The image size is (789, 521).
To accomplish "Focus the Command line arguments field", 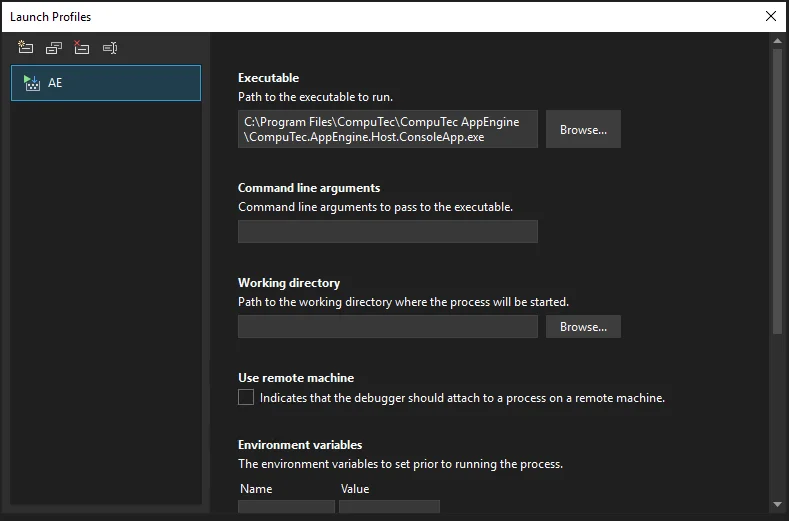I will (387, 232).
